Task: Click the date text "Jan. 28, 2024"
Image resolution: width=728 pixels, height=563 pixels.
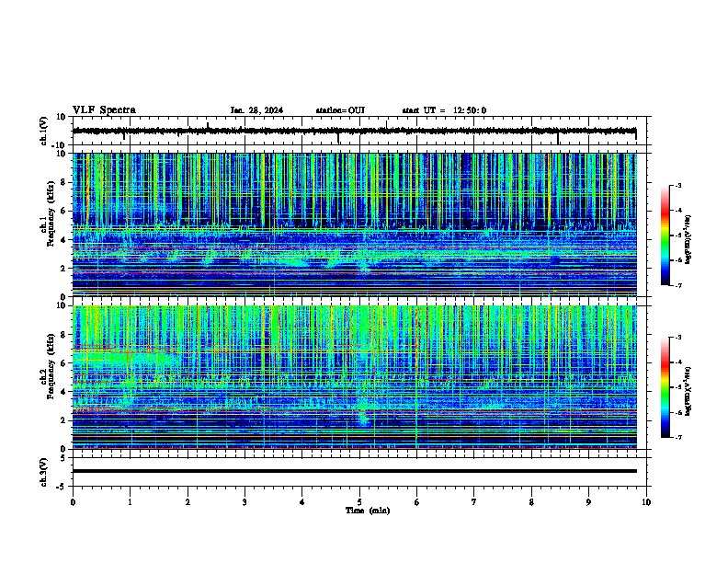Action: (x=256, y=110)
